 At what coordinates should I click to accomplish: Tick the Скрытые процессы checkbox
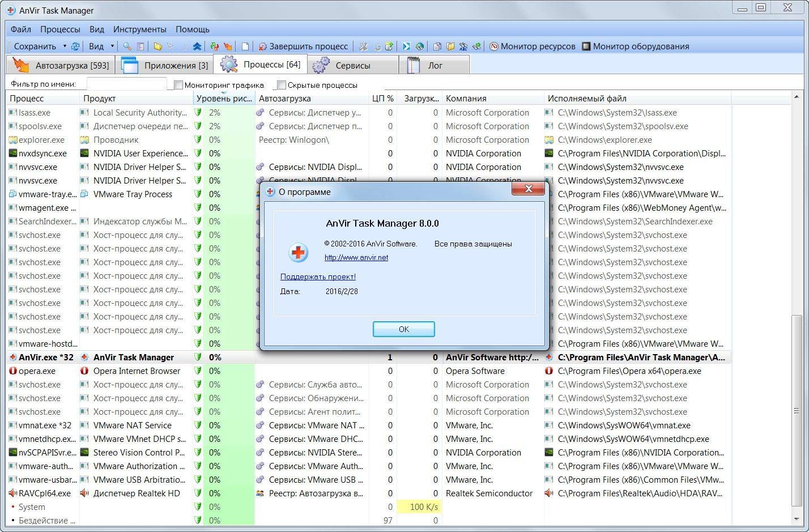(x=282, y=85)
